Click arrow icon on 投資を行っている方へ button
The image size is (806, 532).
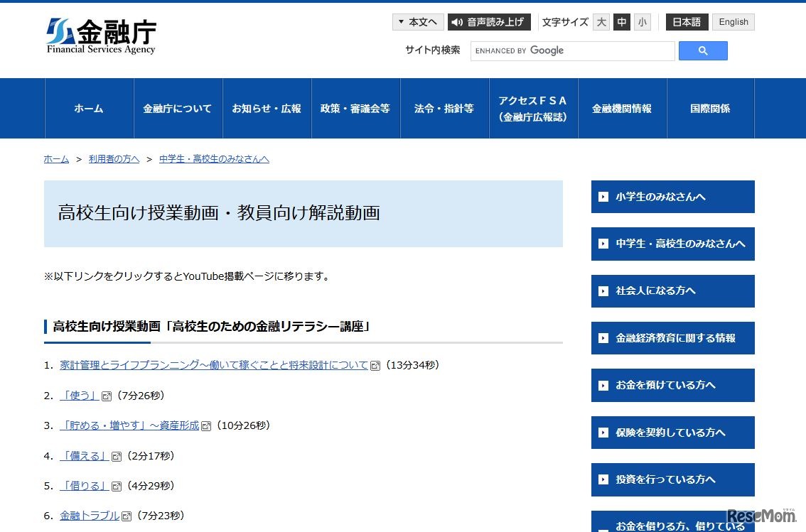pyautogui.click(x=605, y=479)
